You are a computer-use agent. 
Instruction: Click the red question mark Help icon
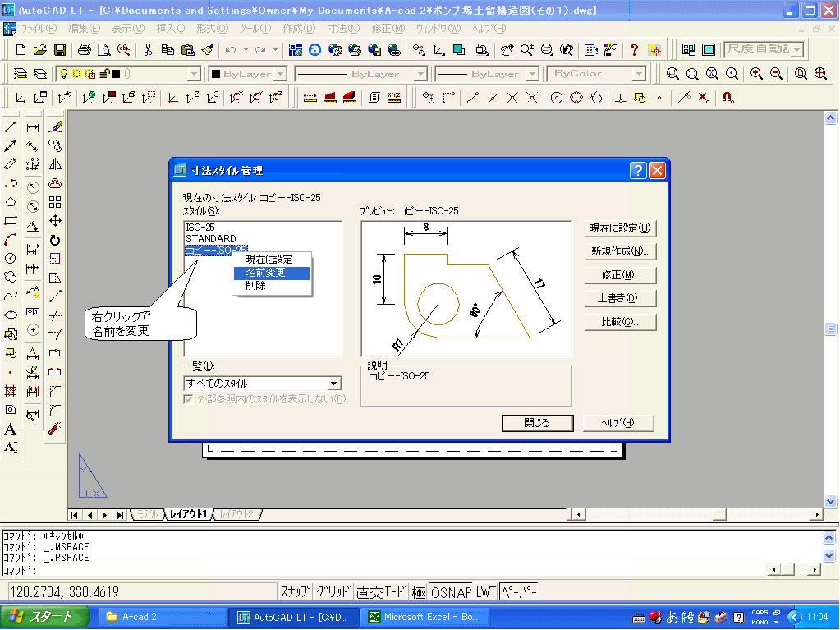point(634,50)
